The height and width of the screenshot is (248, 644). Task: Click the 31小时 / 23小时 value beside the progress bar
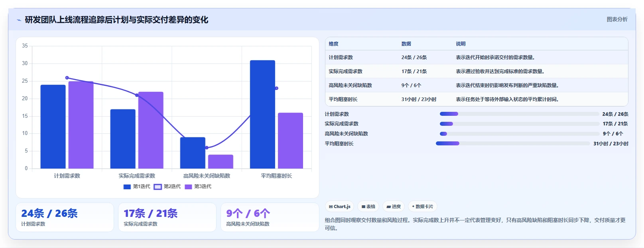(611, 144)
